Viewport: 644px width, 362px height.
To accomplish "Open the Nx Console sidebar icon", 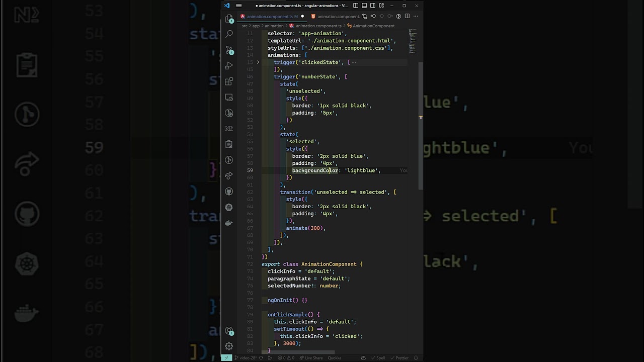I will 229,128.
